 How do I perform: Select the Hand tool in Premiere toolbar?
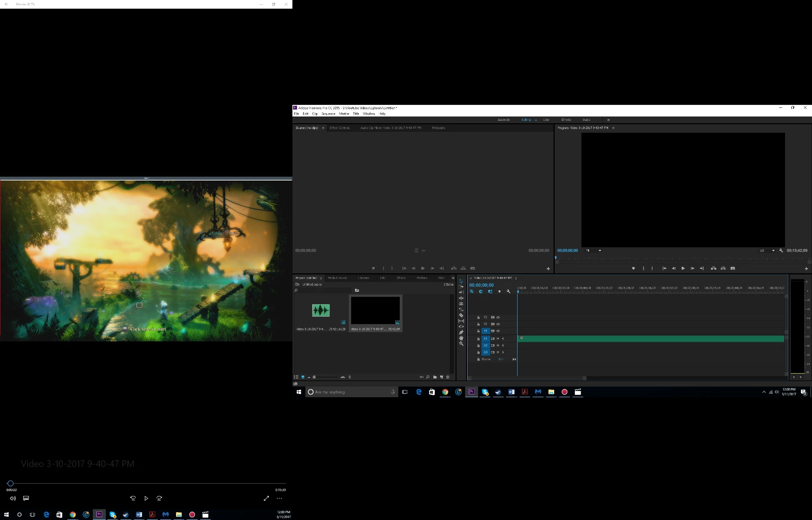(461, 338)
